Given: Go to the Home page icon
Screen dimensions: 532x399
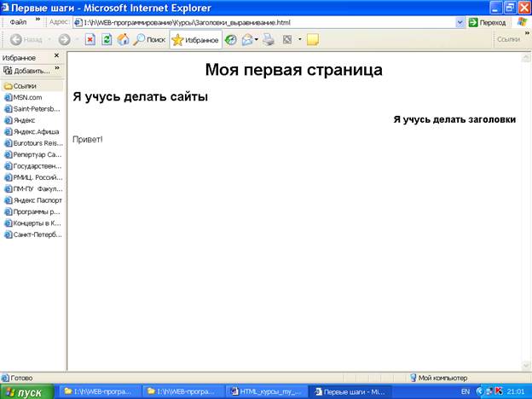Looking at the screenshot, I should tap(123, 39).
